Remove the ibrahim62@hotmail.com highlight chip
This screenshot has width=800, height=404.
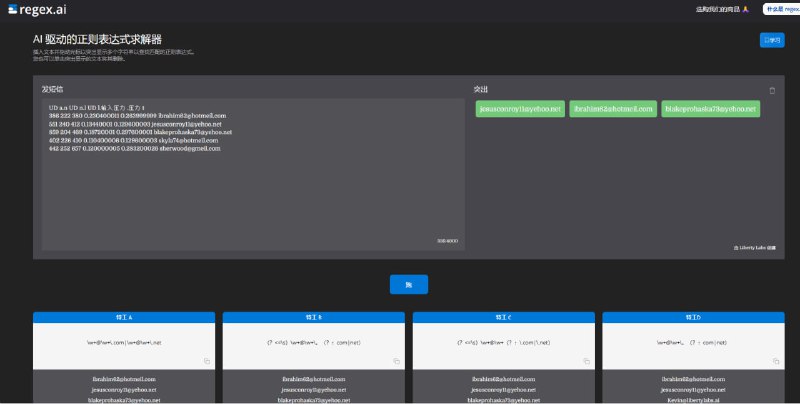[613, 108]
